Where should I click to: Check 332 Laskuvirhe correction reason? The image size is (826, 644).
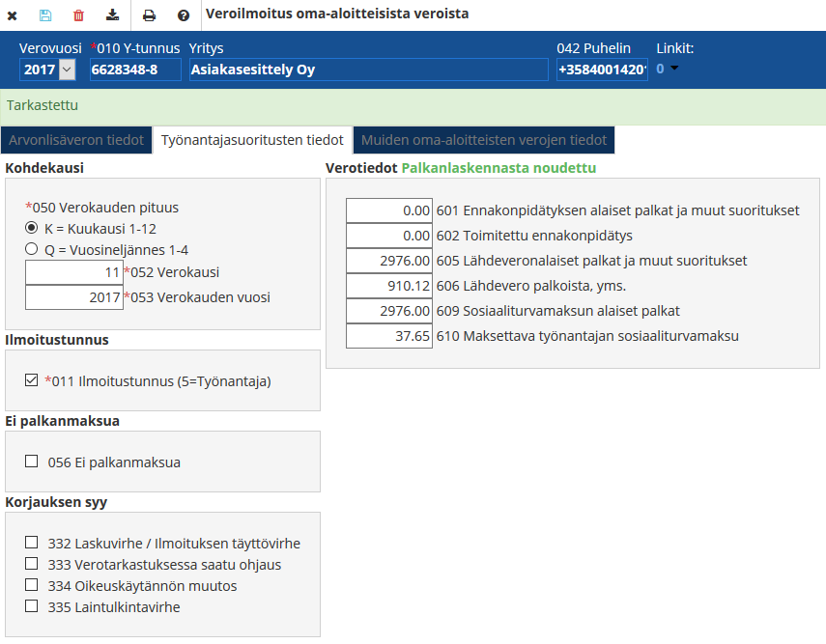32,543
